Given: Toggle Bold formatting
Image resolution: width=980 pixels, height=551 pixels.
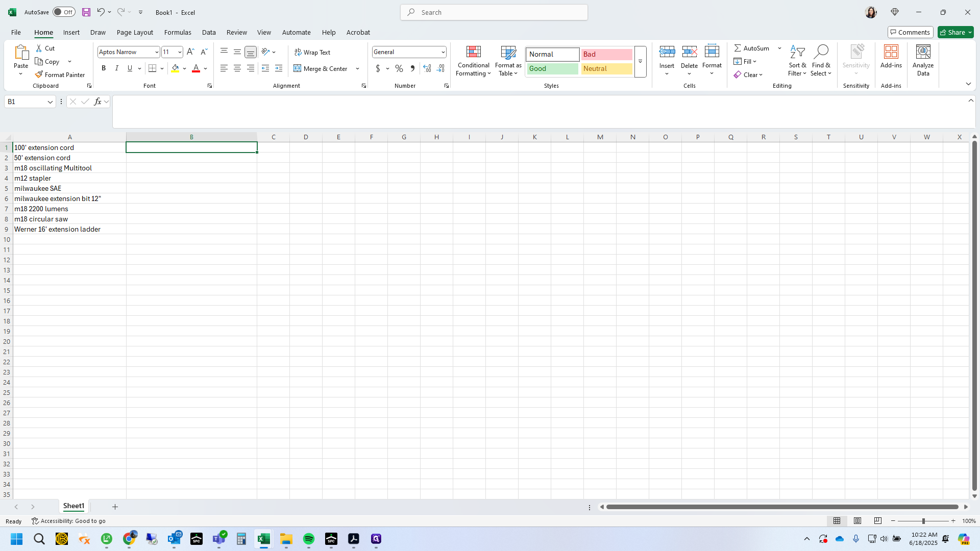Looking at the screenshot, I should (x=104, y=68).
